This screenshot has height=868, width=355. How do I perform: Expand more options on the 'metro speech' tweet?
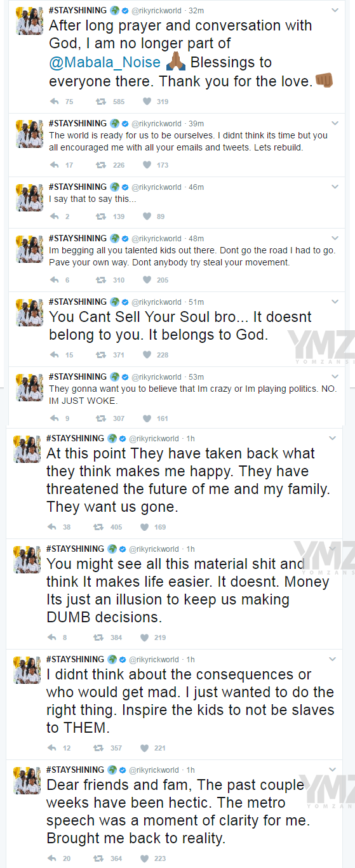332,770
